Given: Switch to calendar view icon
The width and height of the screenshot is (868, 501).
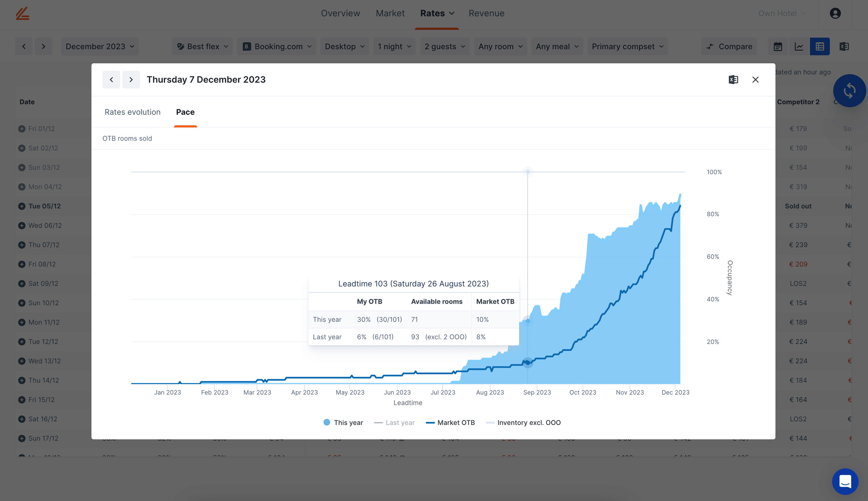Looking at the screenshot, I should tap(778, 47).
